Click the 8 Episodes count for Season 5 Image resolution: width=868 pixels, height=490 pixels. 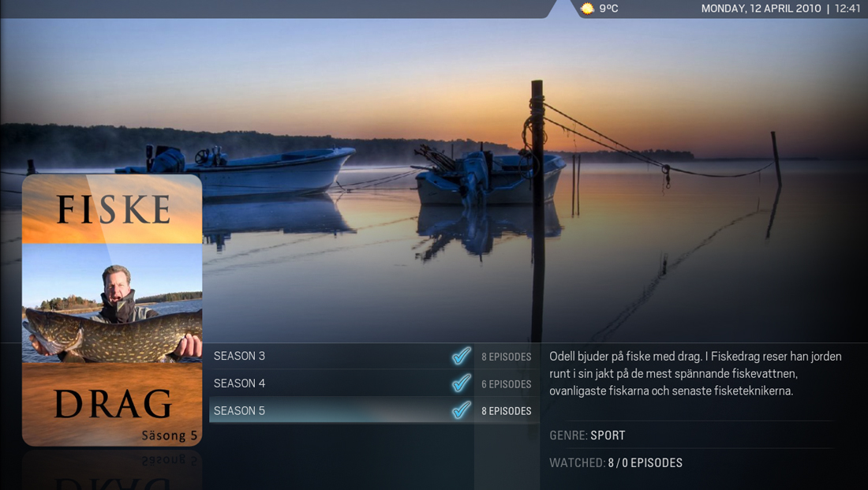(x=507, y=411)
